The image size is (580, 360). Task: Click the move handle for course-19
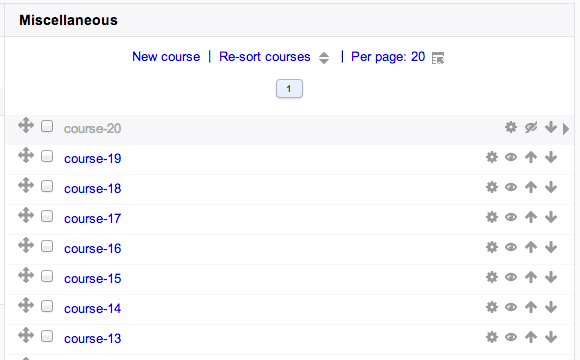pos(26,155)
